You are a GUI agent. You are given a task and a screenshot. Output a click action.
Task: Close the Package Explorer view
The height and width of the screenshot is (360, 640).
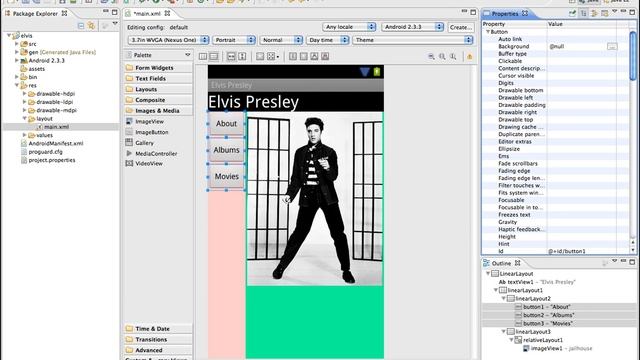[64, 13]
